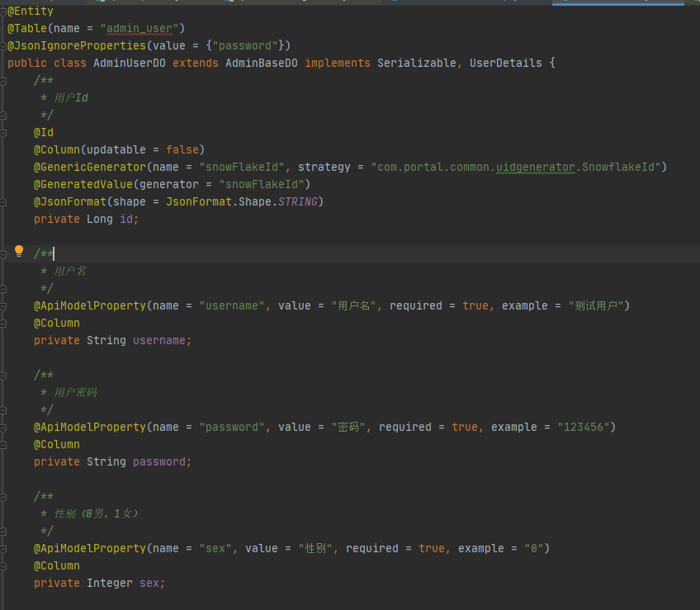Click the underlined uidgenerator package segment
This screenshot has width=700, height=610.
coord(536,168)
